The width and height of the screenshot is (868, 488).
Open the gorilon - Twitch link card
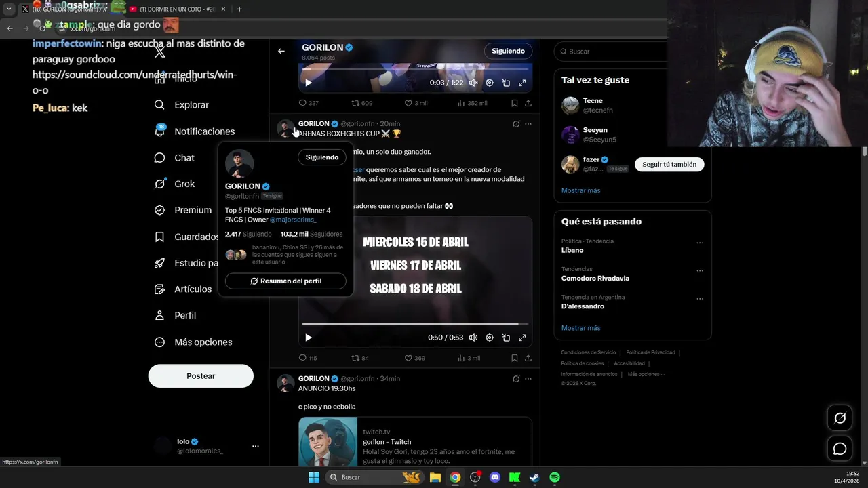(415, 442)
